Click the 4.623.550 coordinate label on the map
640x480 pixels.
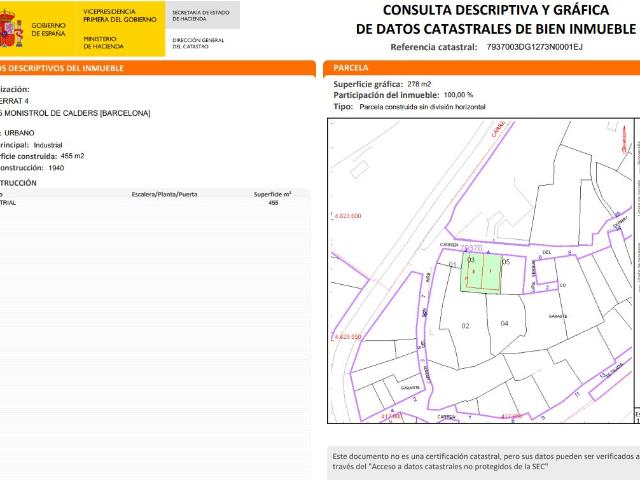344,337
